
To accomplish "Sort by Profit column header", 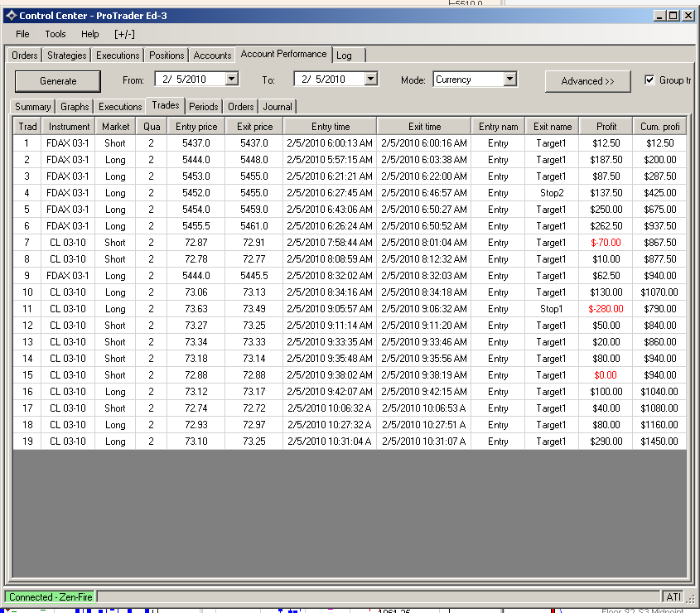I will tap(606, 127).
